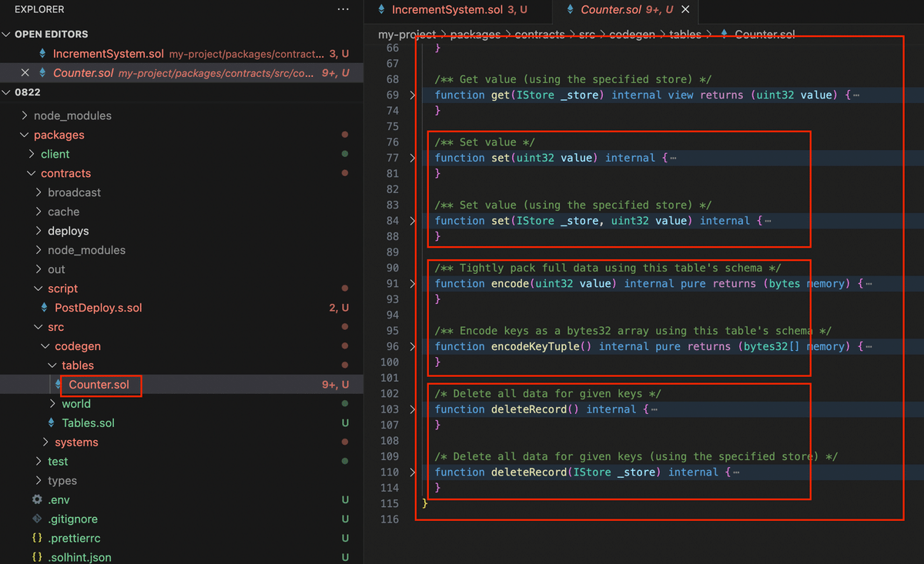Viewport: 924px width, 564px height.
Task: Click Counter.sol in breadcrumb path
Action: point(765,35)
